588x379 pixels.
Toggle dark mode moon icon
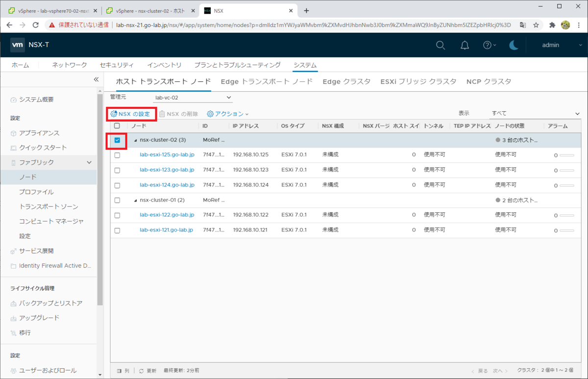514,45
